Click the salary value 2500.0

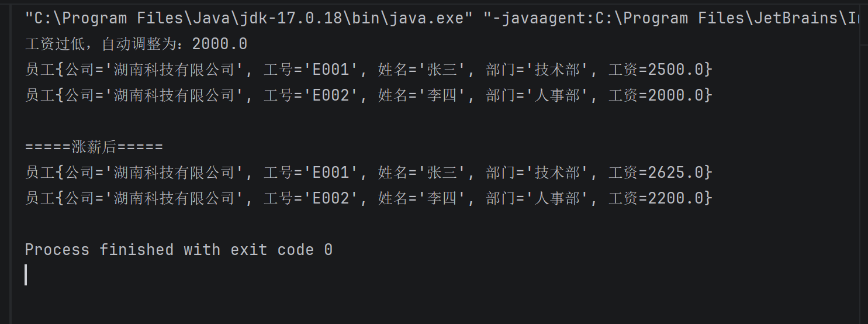click(675, 70)
